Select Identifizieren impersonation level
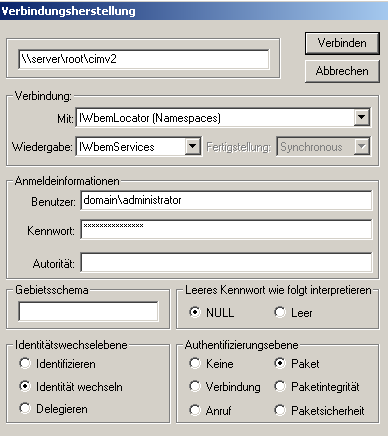The height and width of the screenshot is (436, 388). (x=57, y=364)
